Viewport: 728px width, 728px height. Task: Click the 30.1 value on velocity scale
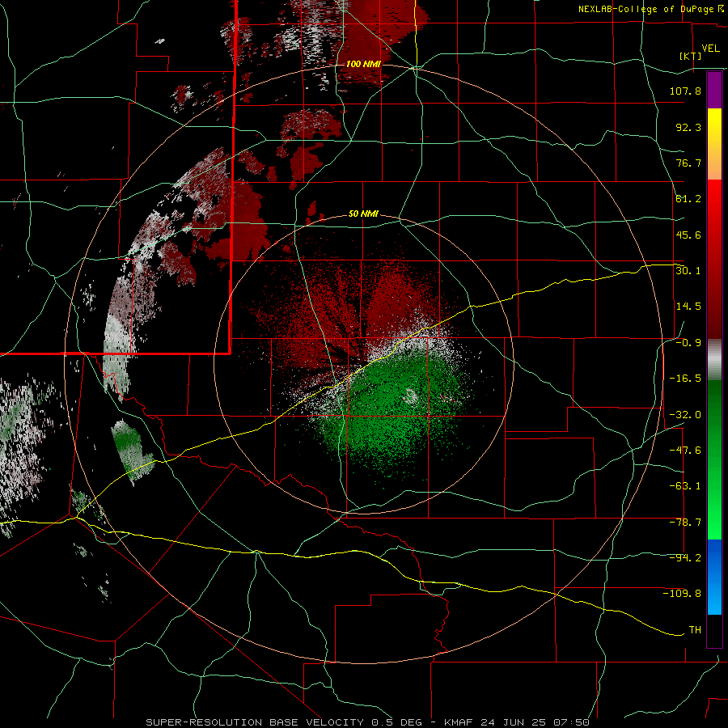click(688, 270)
